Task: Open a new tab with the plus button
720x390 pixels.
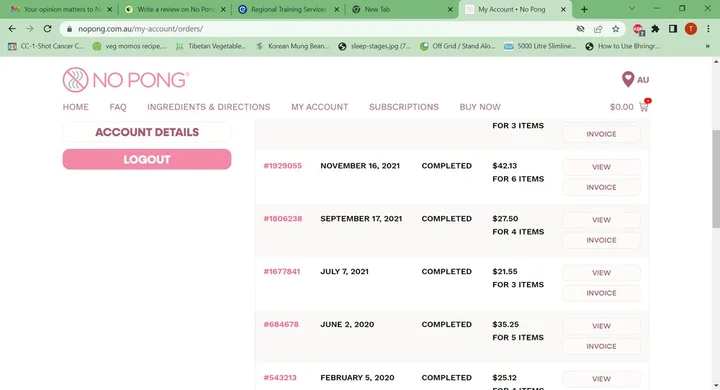Action: (x=584, y=9)
